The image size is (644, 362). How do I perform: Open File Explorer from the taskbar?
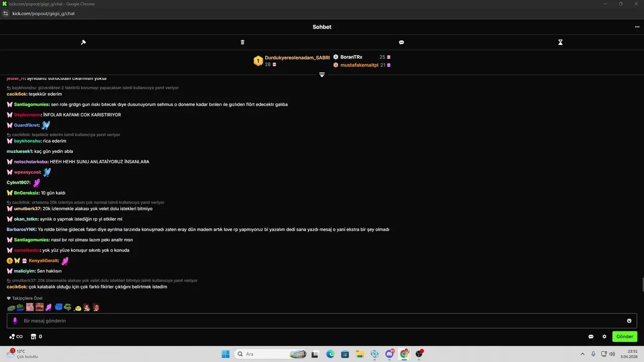(x=360, y=354)
